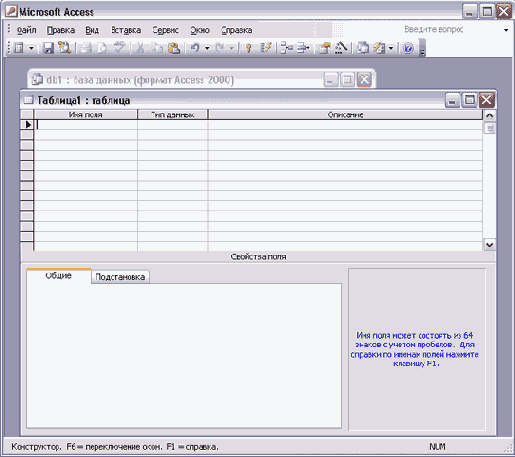The image size is (515, 457).
Task: Open the Вставка menu
Action: point(126,30)
